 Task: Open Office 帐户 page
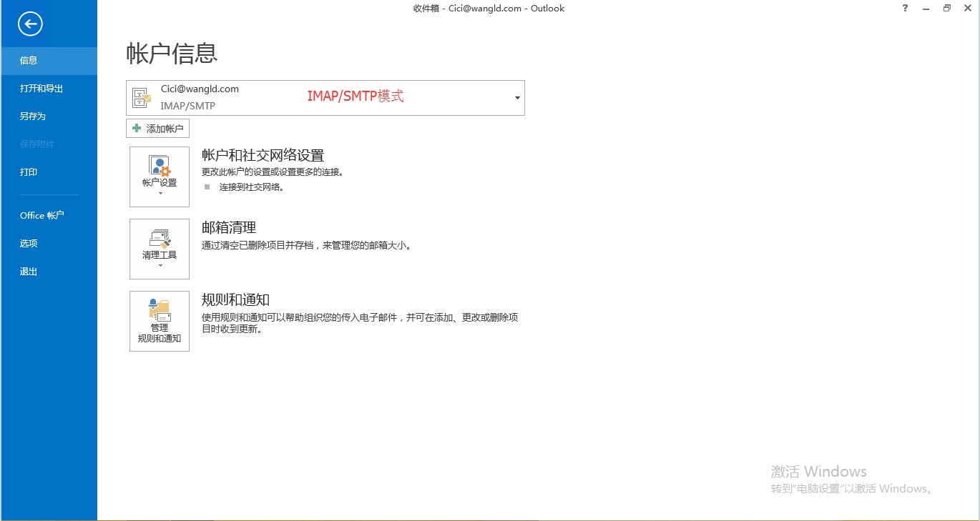click(49, 215)
